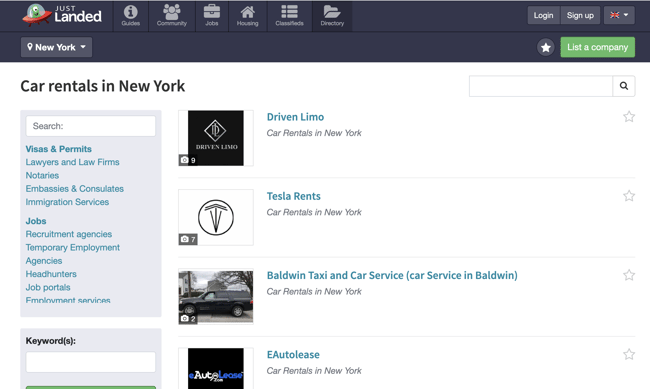Click the Login button
The image size is (650, 389).
pyautogui.click(x=543, y=15)
